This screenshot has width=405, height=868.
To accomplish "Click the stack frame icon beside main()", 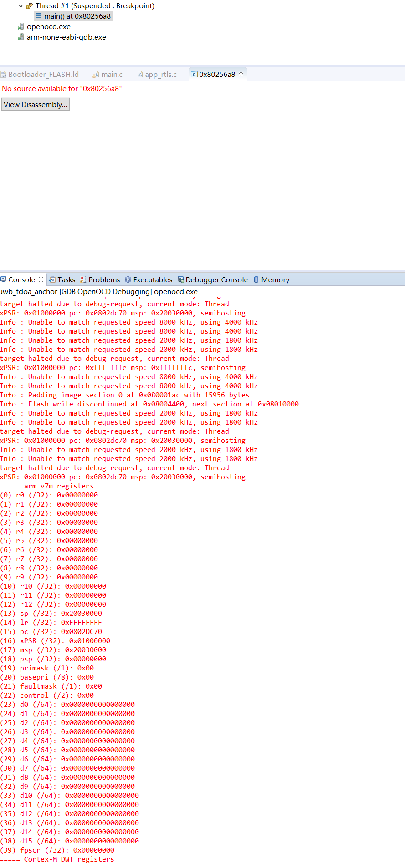I will pyautogui.click(x=38, y=16).
